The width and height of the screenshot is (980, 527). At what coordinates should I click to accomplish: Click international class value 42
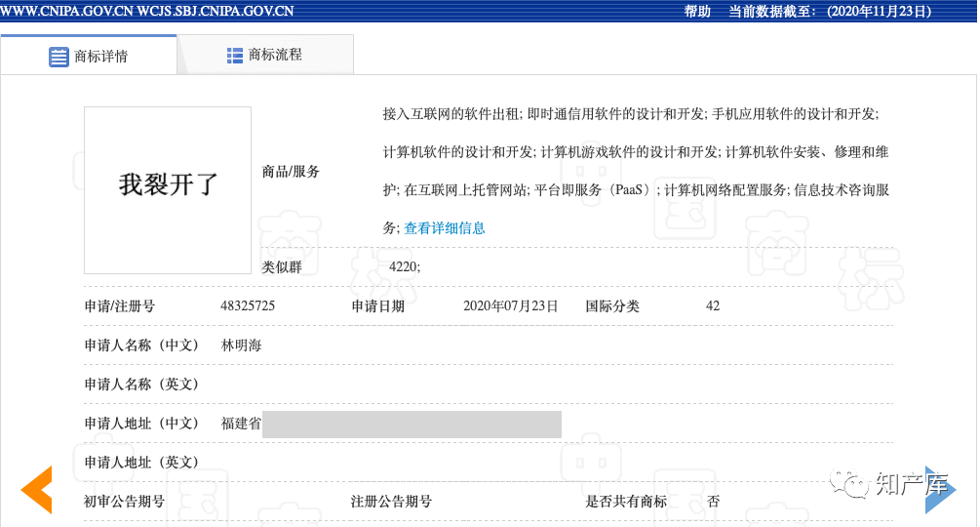click(x=713, y=305)
